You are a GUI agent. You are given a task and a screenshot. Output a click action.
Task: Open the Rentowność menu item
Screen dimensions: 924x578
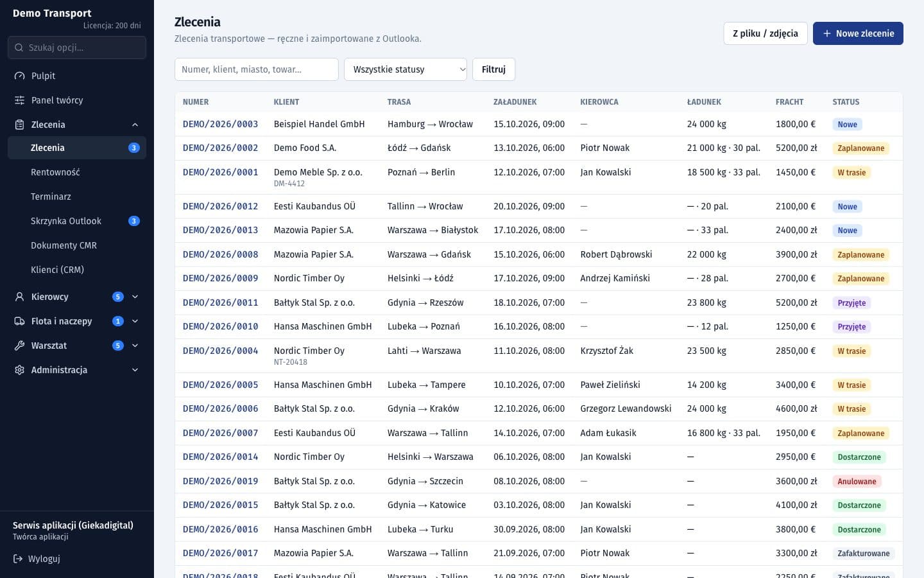(77, 172)
